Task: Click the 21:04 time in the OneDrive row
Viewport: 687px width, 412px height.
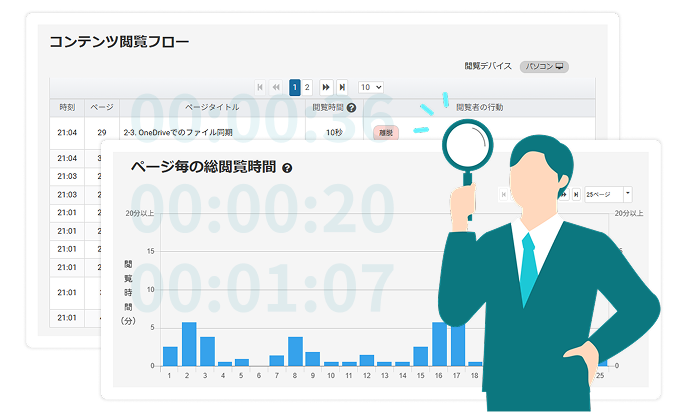Action: pos(67,132)
